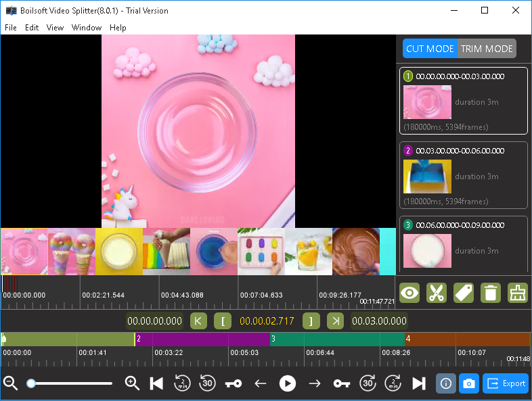The height and width of the screenshot is (401, 532).
Task: Select the orange drink thumbnail
Action: pyautogui.click(x=309, y=252)
